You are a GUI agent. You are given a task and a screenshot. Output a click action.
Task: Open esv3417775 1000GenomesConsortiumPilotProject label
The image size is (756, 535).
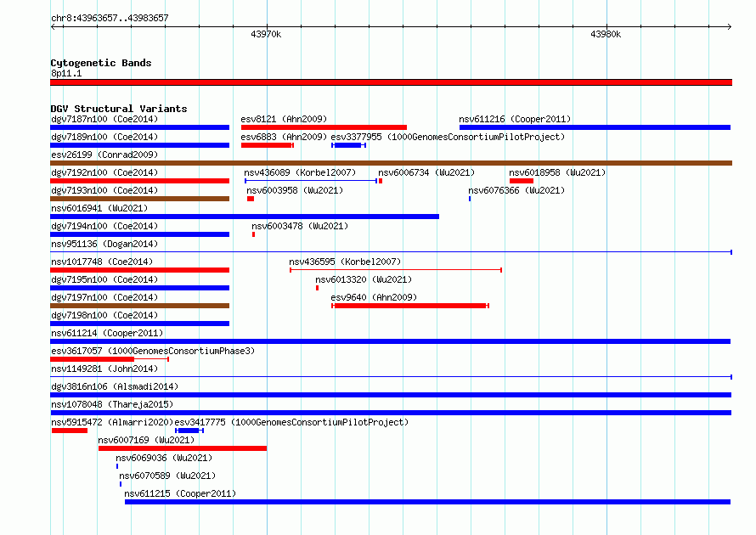[291, 422]
